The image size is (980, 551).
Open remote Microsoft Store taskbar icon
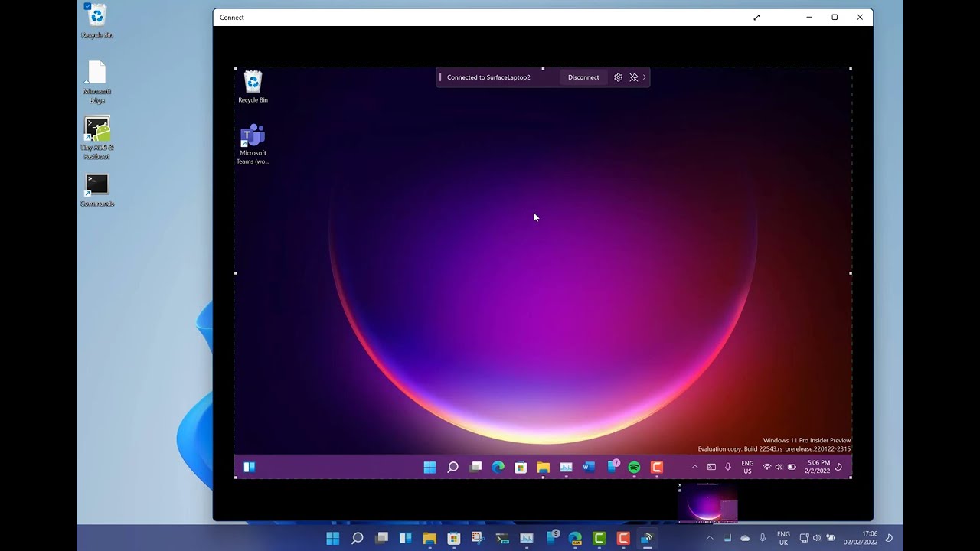(x=521, y=467)
